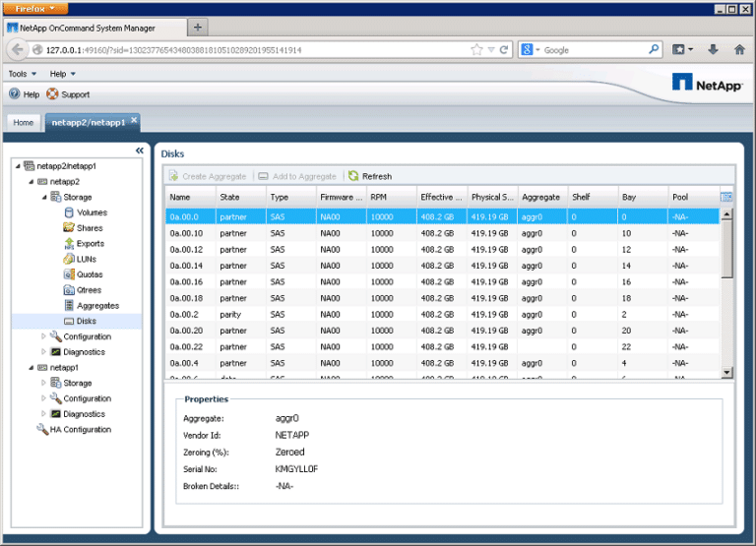Click the blue Help question-mark icon
Viewport: 756px width, 546px height.
[15, 94]
